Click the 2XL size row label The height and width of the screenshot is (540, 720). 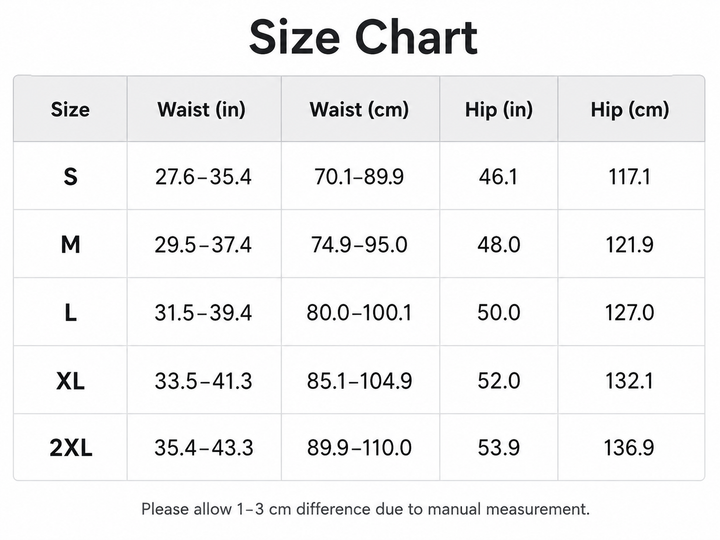coord(71,447)
